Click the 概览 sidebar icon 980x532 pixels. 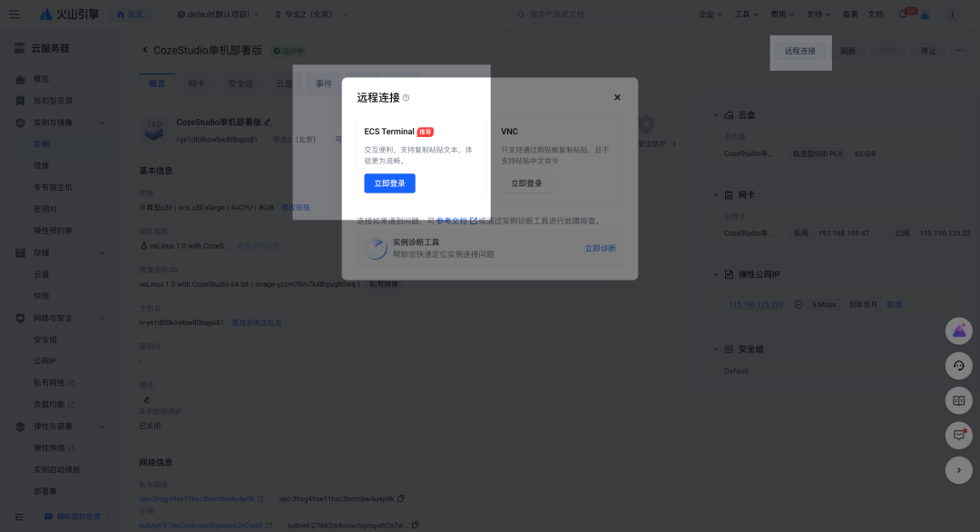[x=20, y=79]
